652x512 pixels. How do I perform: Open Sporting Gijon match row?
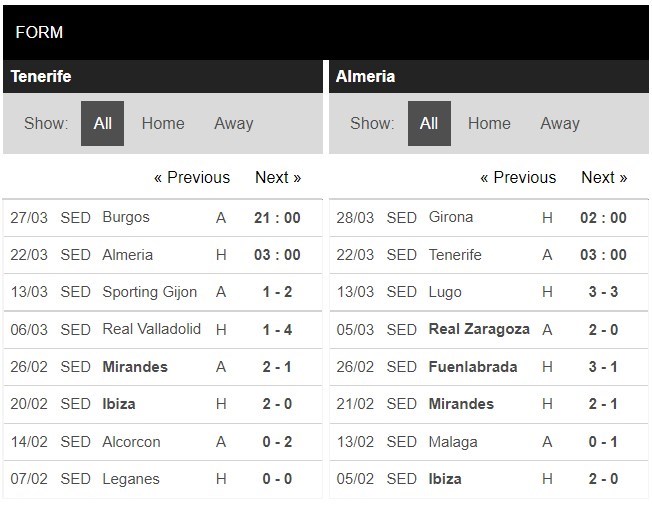tap(163, 292)
